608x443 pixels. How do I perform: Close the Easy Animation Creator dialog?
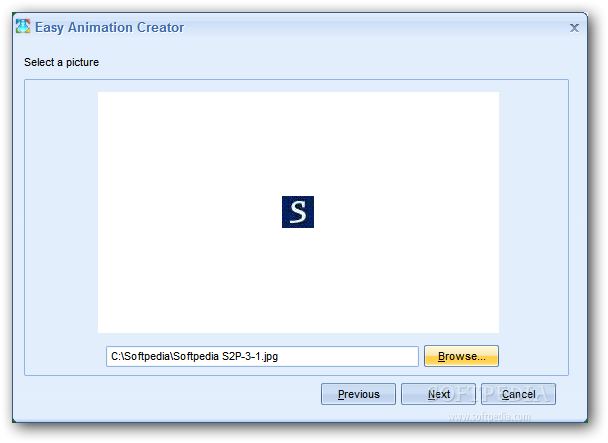(574, 28)
